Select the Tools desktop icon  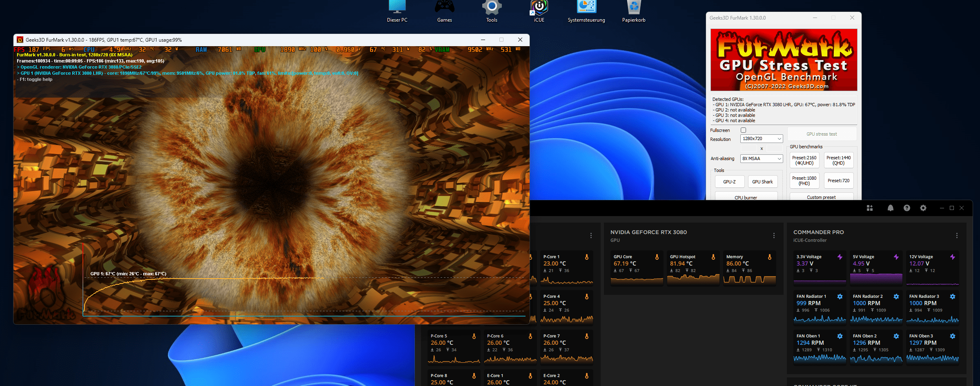(x=492, y=11)
